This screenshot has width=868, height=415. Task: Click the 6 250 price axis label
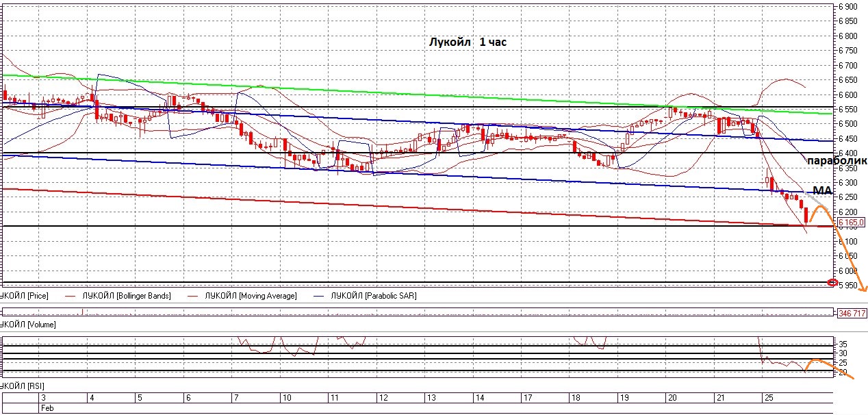[x=847, y=197]
